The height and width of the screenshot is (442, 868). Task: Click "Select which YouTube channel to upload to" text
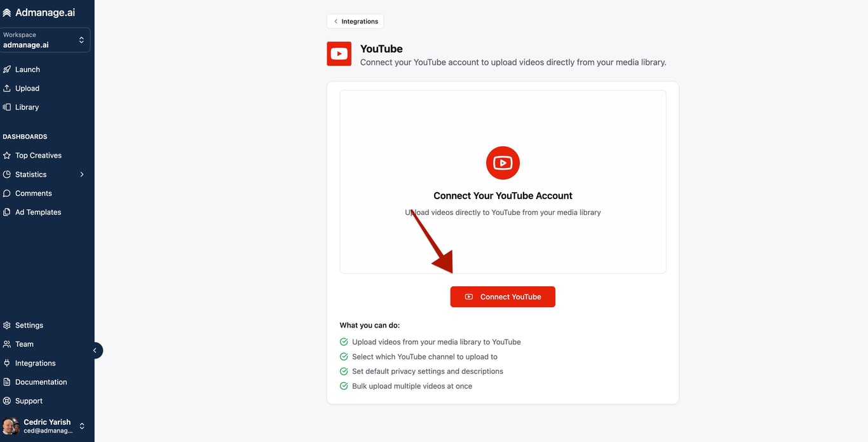coord(425,357)
